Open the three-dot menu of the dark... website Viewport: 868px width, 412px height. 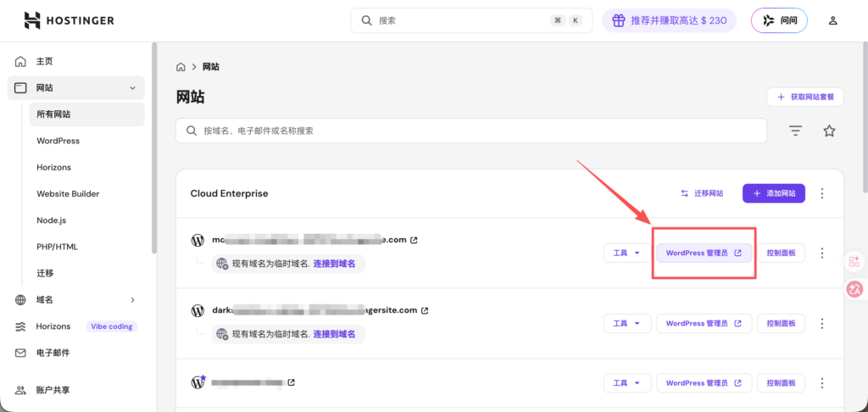822,323
